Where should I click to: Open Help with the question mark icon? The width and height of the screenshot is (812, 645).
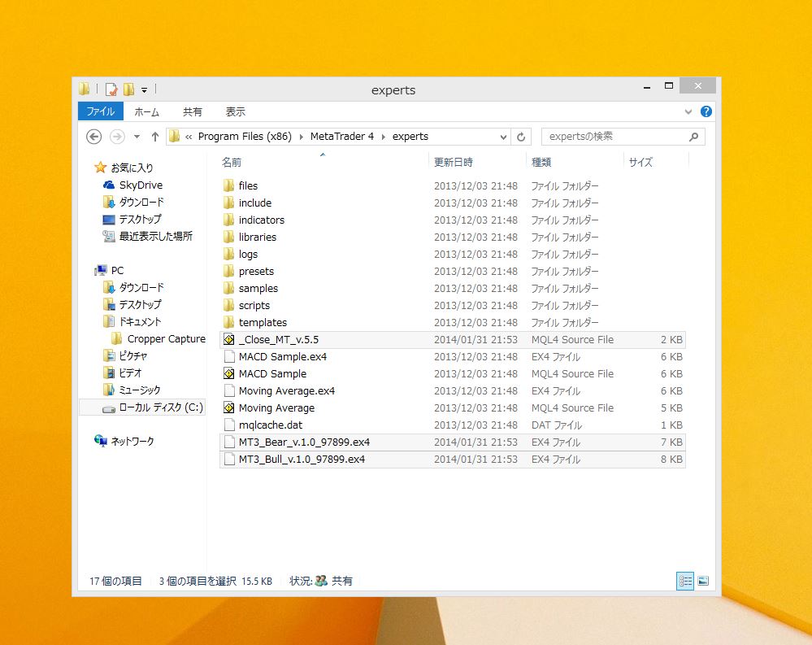706,111
